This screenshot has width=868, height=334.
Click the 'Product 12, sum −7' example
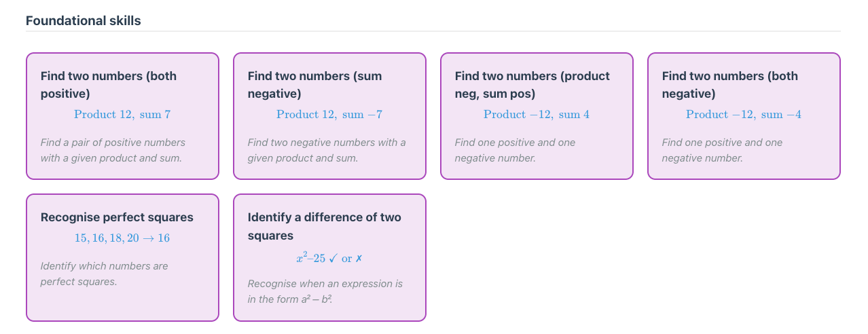point(329,114)
